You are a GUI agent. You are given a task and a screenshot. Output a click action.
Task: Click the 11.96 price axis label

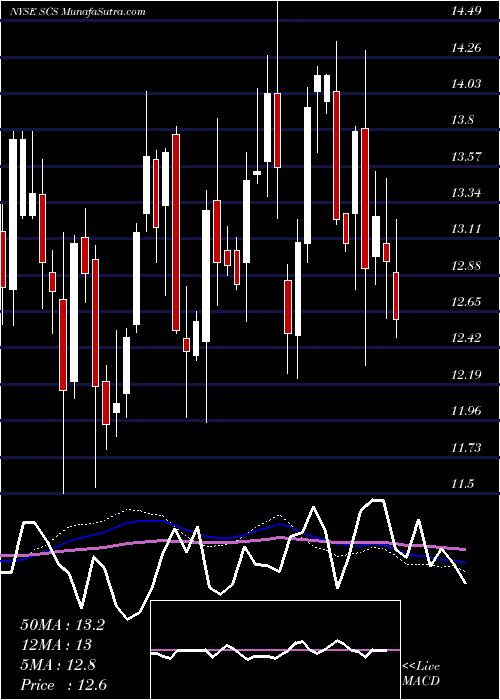pos(466,410)
